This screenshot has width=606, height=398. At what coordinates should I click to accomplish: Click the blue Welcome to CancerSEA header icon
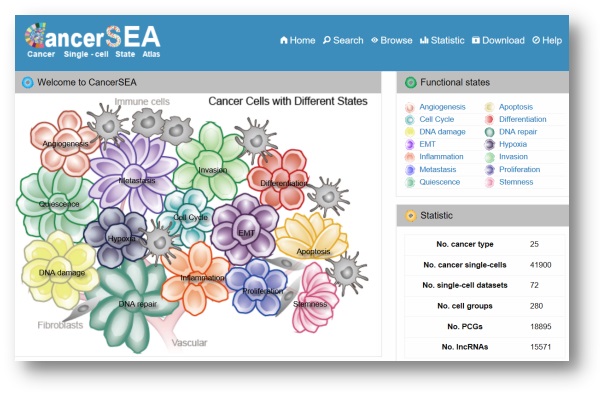click(x=28, y=82)
